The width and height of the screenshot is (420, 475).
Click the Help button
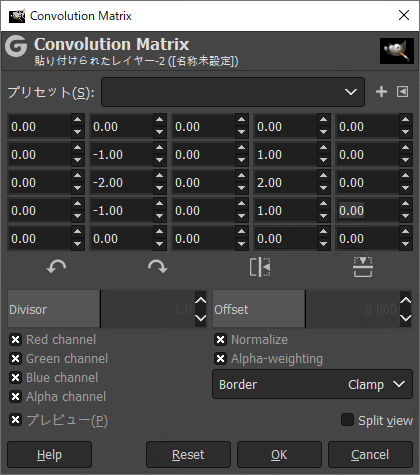point(49,455)
